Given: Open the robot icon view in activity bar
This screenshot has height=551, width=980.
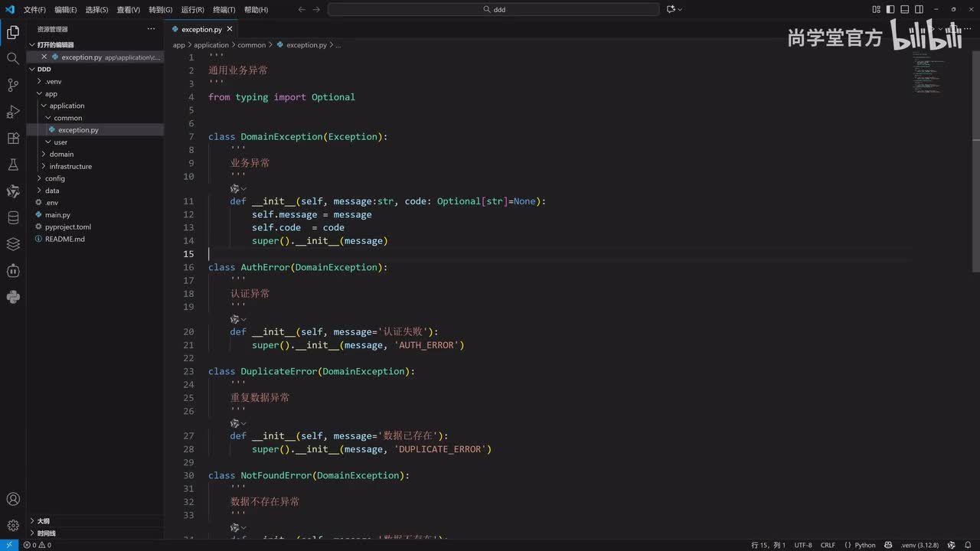Looking at the screenshot, I should tap(13, 271).
